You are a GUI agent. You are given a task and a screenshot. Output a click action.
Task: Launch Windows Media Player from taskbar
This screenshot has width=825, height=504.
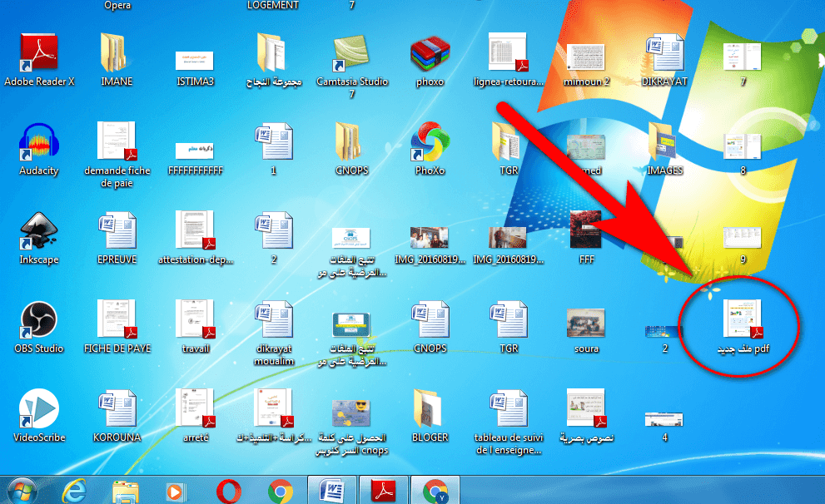175,492
